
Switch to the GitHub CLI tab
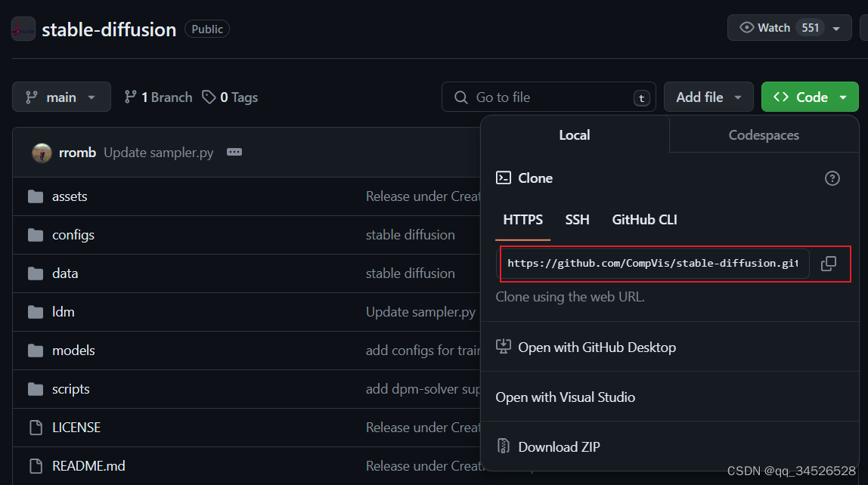click(644, 220)
